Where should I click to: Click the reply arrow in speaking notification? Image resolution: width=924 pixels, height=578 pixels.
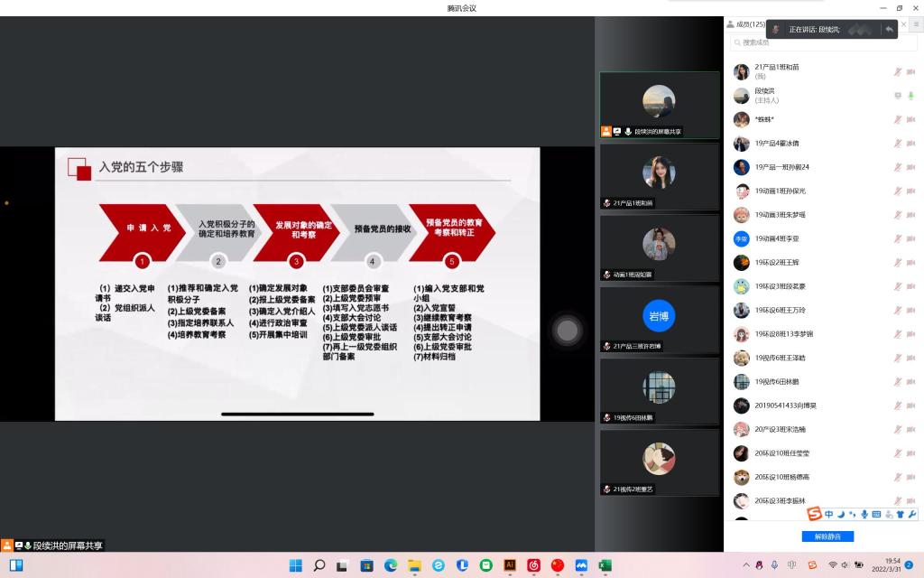tap(889, 29)
